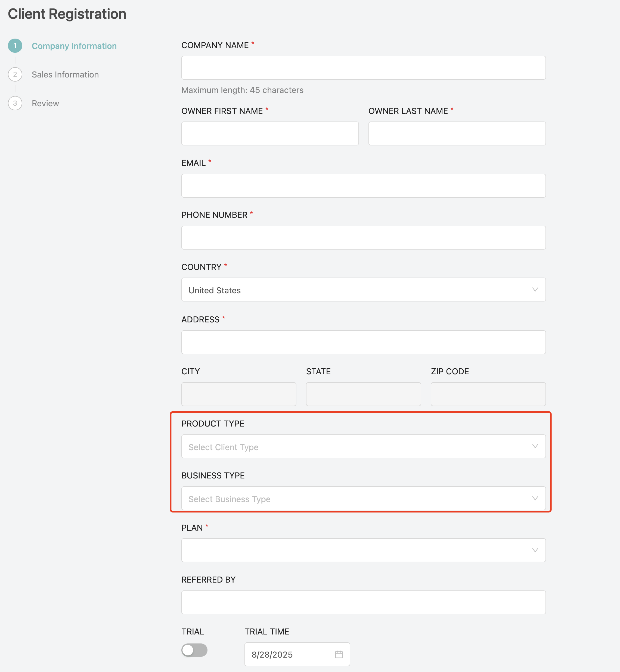The image size is (620, 672).
Task: Open the Product Type dropdown
Action: pyautogui.click(x=363, y=447)
